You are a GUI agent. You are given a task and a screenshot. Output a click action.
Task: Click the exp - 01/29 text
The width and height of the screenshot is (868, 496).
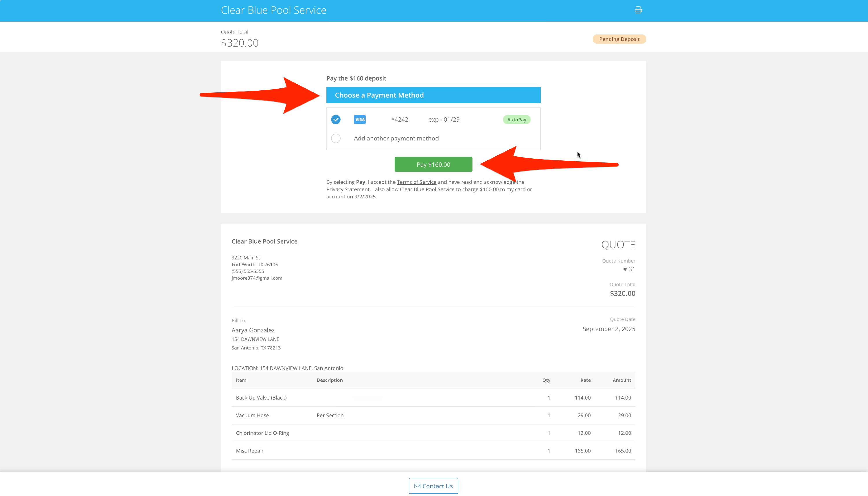pyautogui.click(x=444, y=120)
